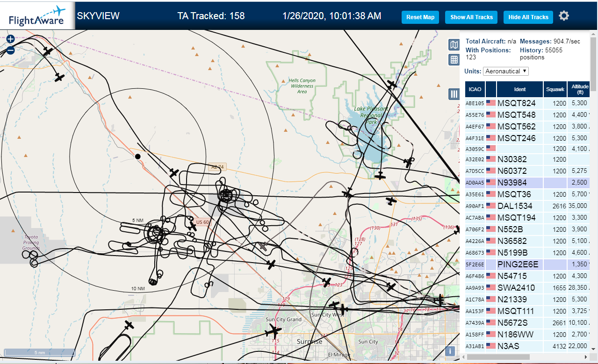Open the map layer switcher icon

click(x=454, y=44)
